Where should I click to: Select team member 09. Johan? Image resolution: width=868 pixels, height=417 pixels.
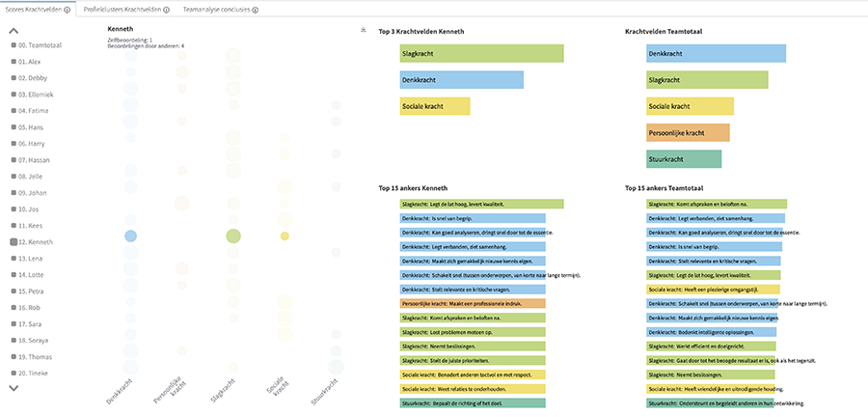pyautogui.click(x=33, y=193)
